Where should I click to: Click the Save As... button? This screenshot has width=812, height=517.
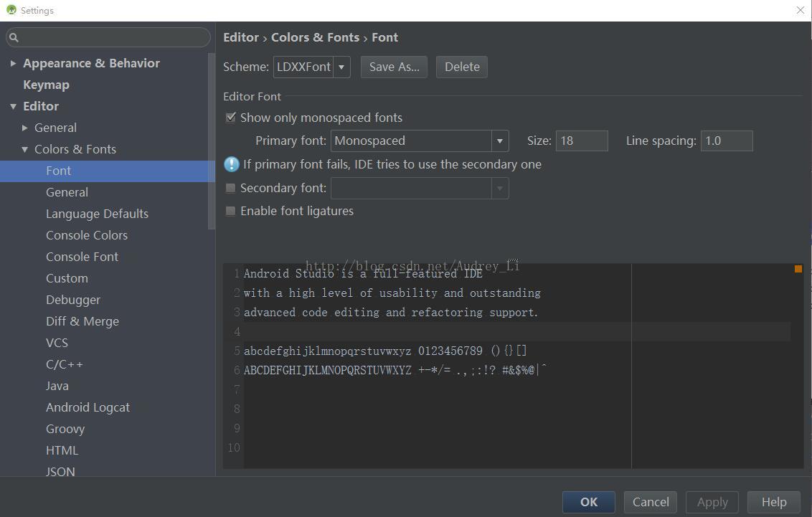click(x=394, y=67)
